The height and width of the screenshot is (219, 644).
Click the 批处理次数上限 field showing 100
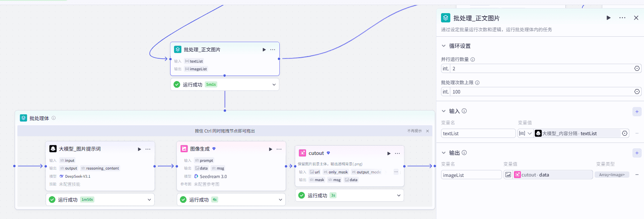point(540,92)
